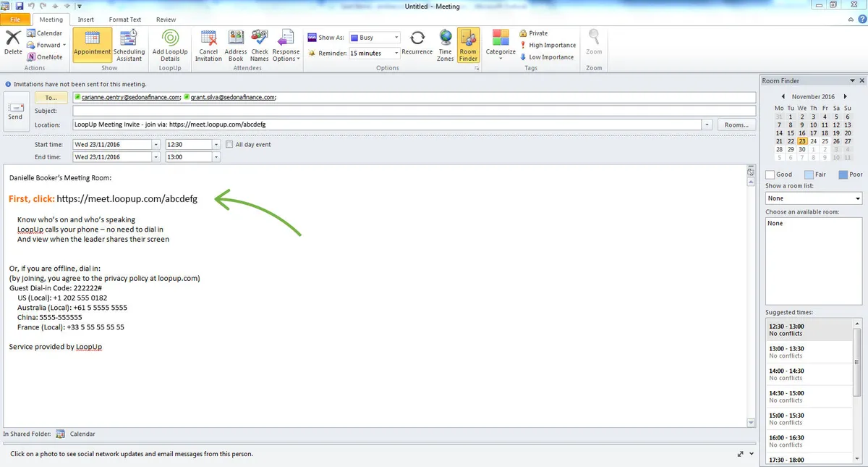Click the Subject input field
The height and width of the screenshot is (467, 868).
414,111
